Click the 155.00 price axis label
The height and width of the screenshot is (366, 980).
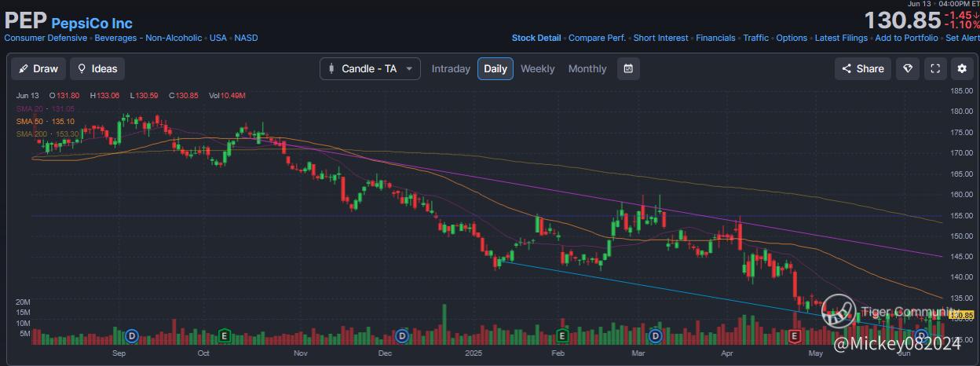(x=963, y=215)
